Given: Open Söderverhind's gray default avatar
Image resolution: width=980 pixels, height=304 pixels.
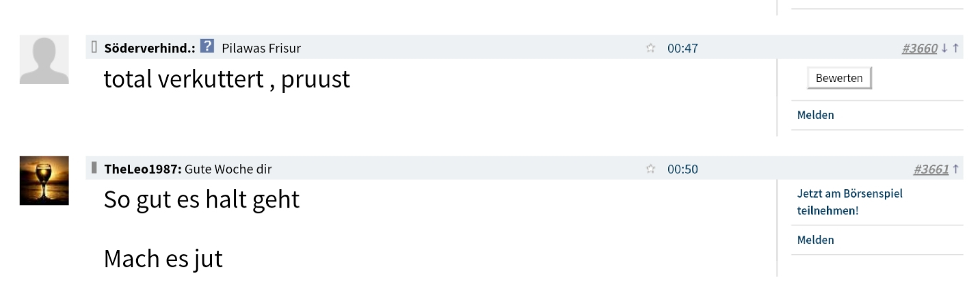Looking at the screenshot, I should click(44, 59).
